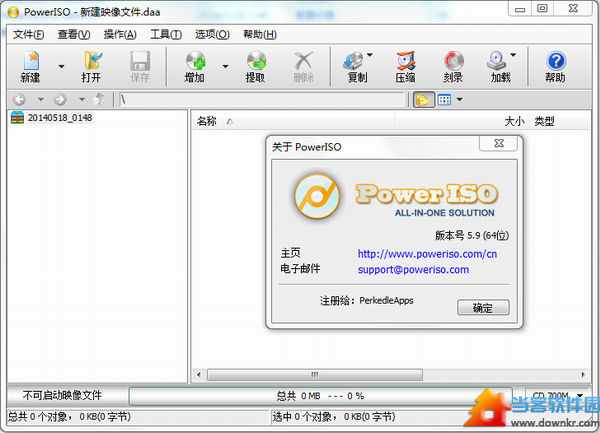Viewport: 600px width, 433px height.
Task: Open the http://www.poweriso.com/cn homepage link
Action: tap(427, 254)
